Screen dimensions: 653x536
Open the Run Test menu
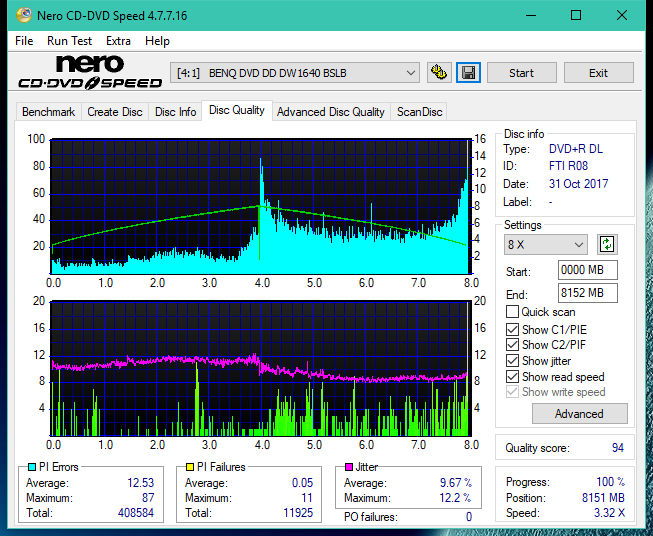[69, 41]
